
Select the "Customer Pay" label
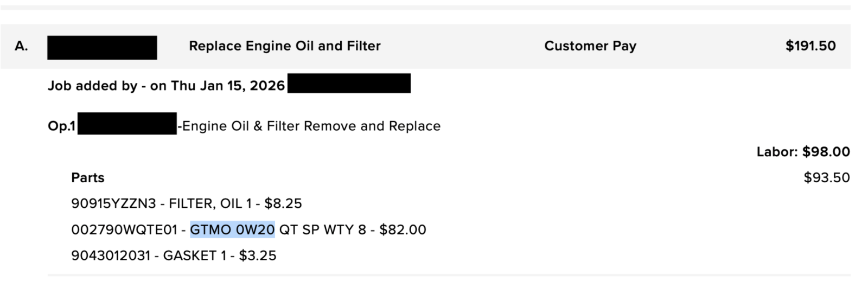pyautogui.click(x=590, y=46)
